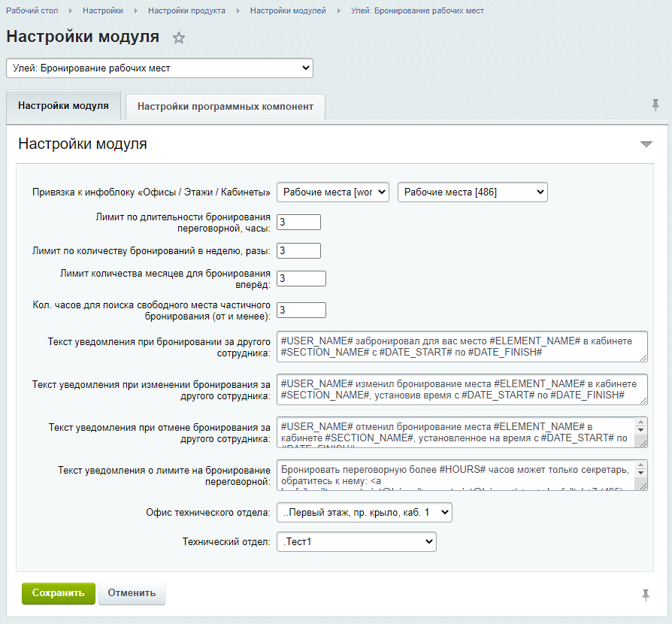Click the Сохранить button

[x=59, y=593]
